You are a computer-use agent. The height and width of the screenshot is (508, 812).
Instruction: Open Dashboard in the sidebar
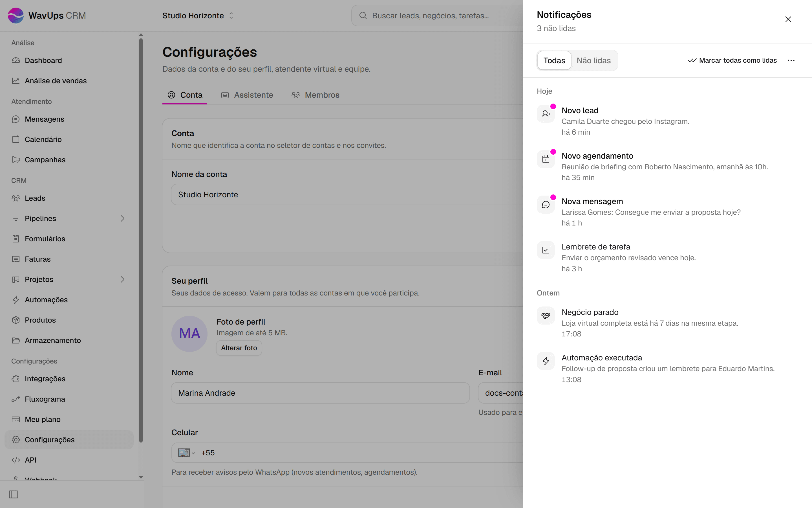(x=69, y=60)
